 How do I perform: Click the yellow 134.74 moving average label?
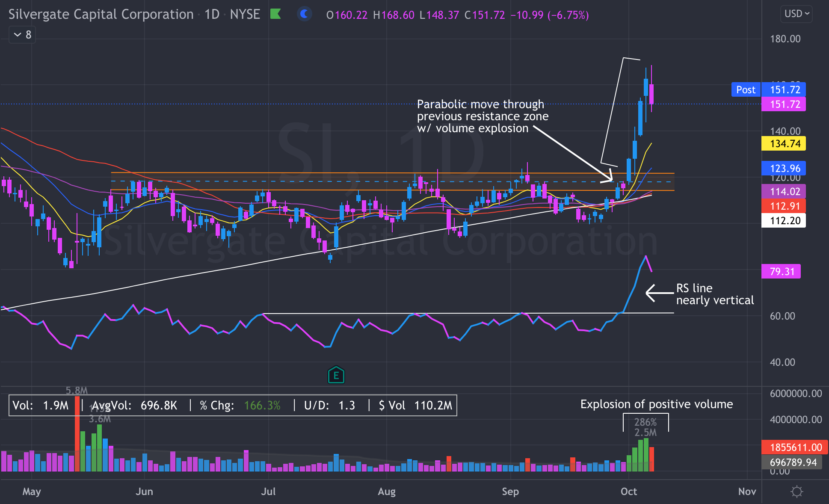point(784,143)
